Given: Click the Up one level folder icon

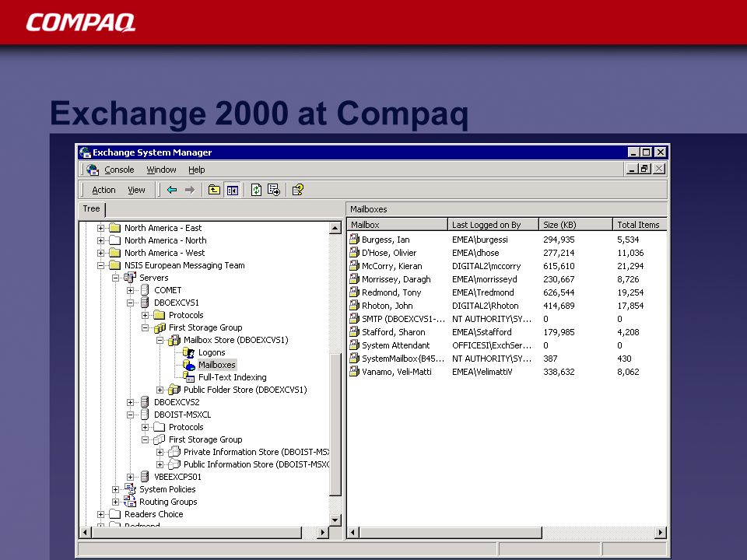Looking at the screenshot, I should click(x=215, y=190).
